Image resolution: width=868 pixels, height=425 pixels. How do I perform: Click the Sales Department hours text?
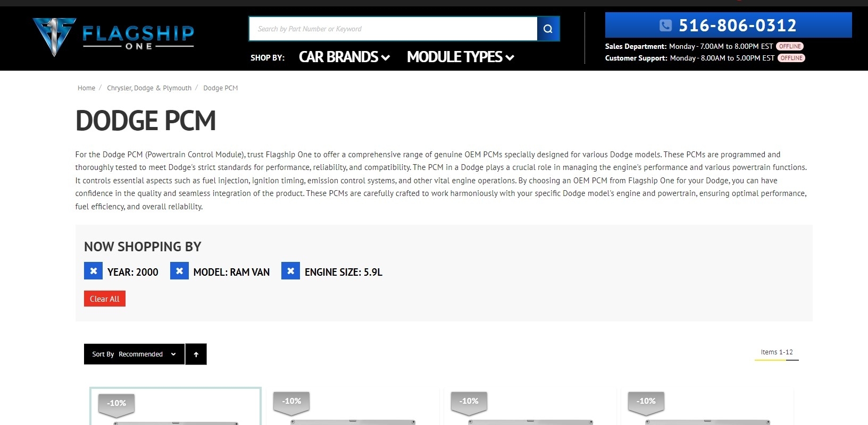coord(689,46)
